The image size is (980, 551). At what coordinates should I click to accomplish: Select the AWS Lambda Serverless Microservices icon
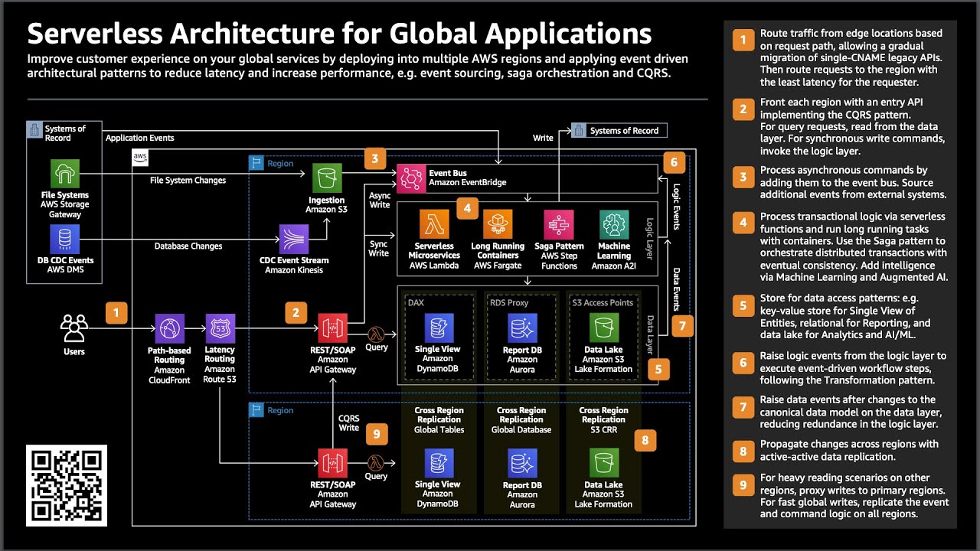point(434,224)
